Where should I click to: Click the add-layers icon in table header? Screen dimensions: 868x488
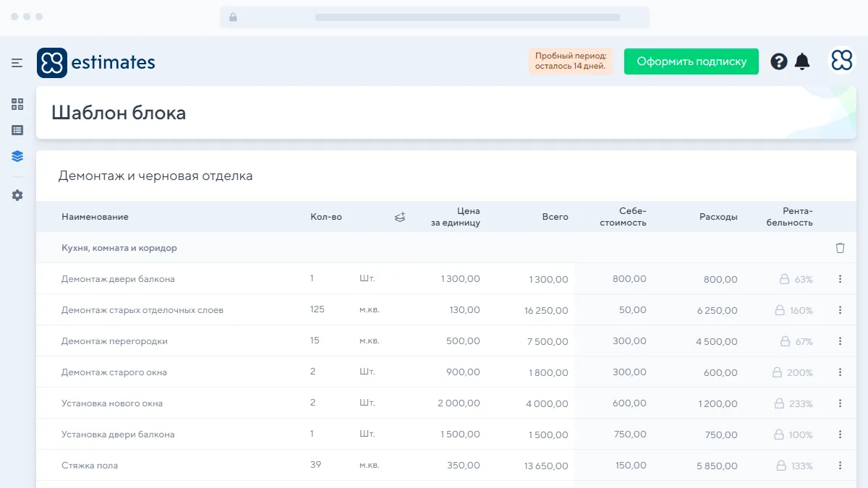[400, 217]
